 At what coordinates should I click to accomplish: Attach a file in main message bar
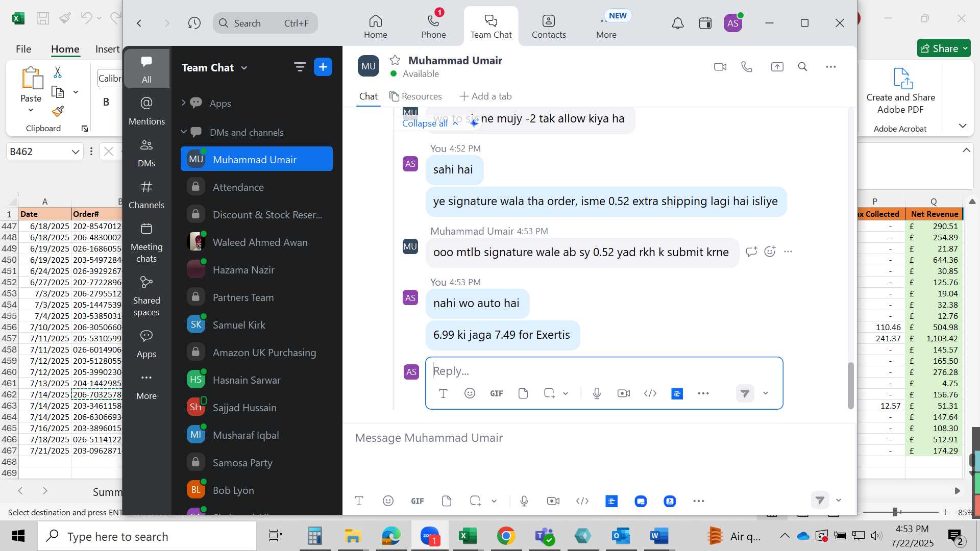click(447, 501)
